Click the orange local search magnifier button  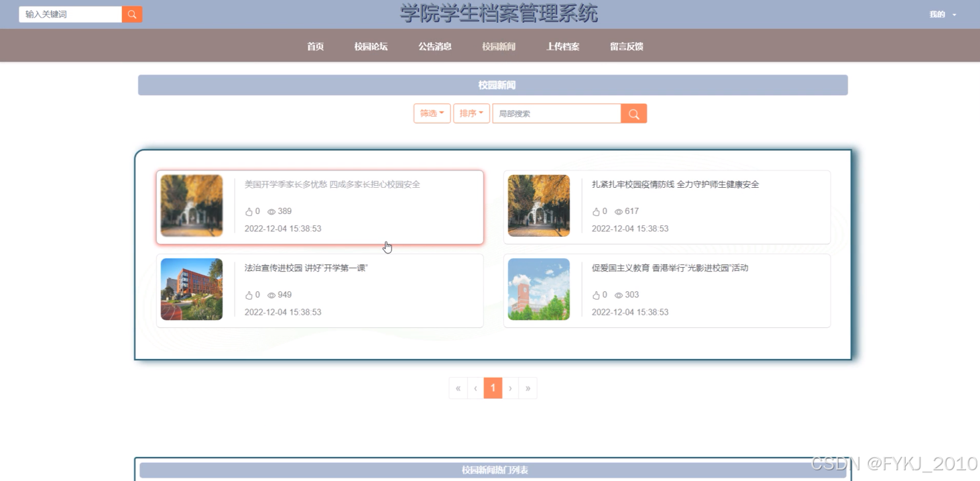point(633,114)
